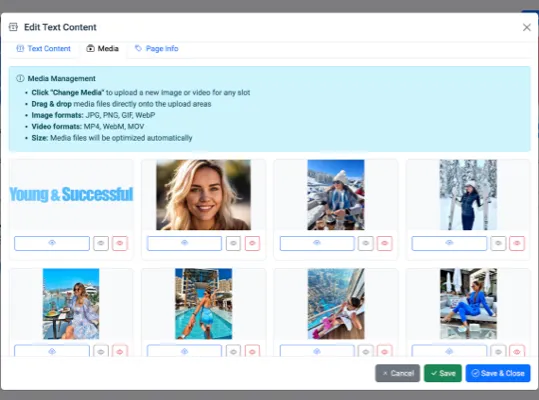
Task: Click red icon button under skis photo
Action: tap(517, 243)
